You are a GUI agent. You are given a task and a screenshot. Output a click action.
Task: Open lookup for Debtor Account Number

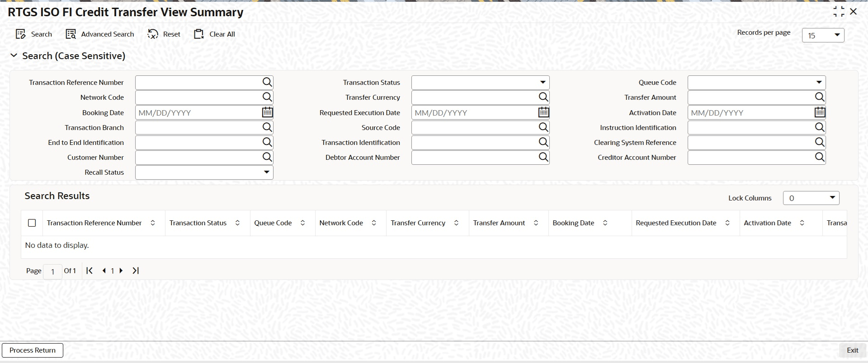[543, 157]
